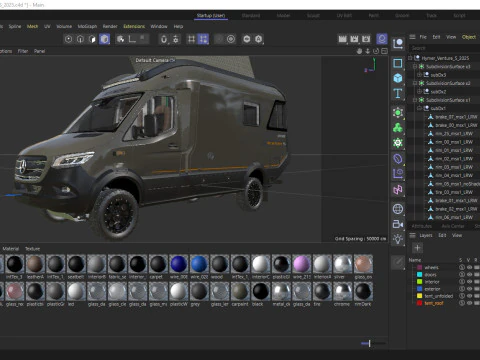Expand the subDx3 node
Screen dimensions: 480x360
coord(420,75)
